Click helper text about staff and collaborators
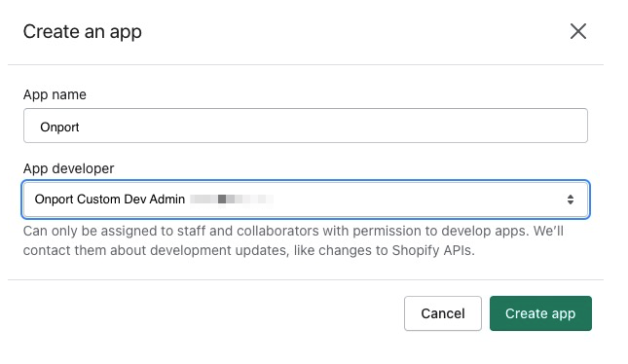The width and height of the screenshot is (628, 364). 293,231
